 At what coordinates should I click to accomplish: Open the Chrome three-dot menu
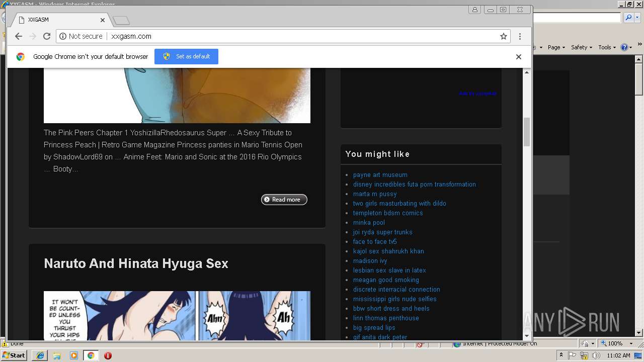click(520, 36)
